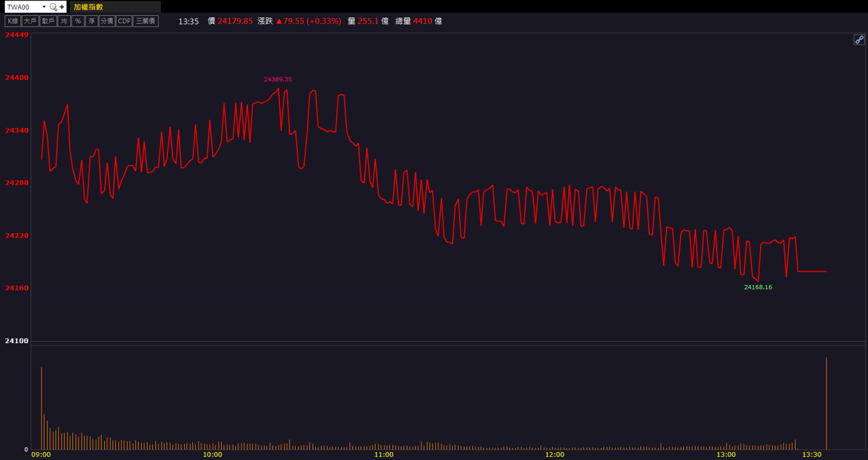Click the 24449 top axis label
The width and height of the screenshot is (868, 460).
pos(17,34)
